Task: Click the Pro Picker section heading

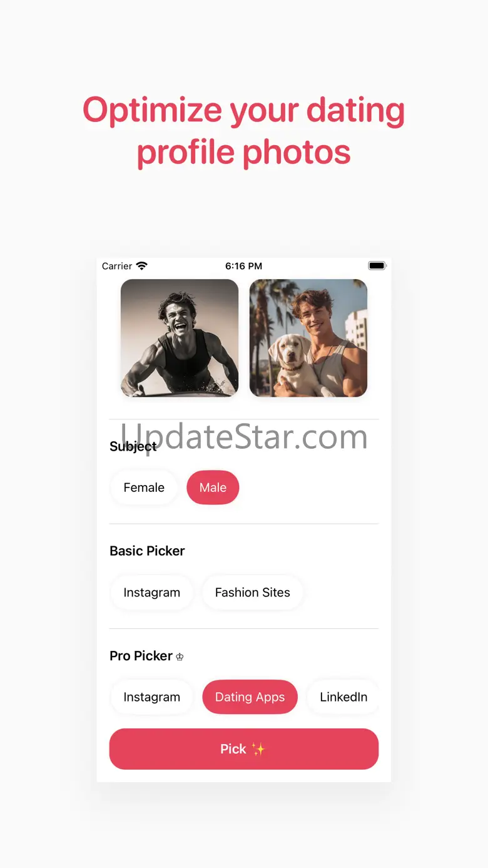Action: (141, 656)
